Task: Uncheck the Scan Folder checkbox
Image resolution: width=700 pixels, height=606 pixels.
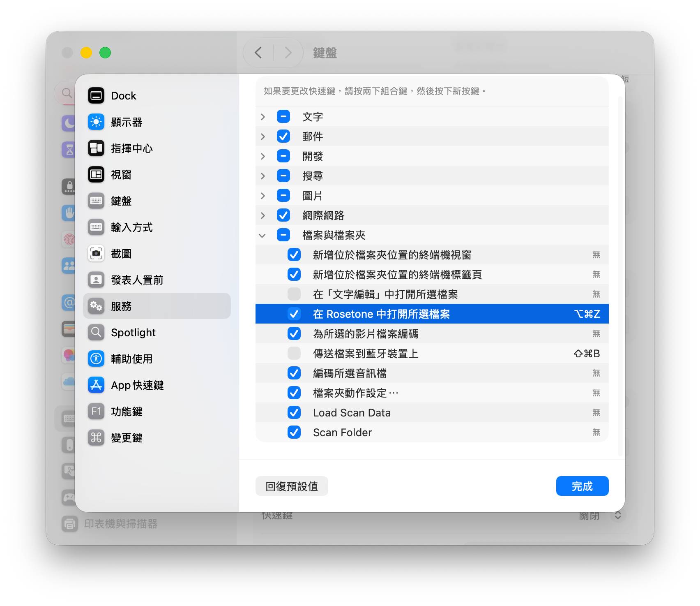Action: [294, 432]
